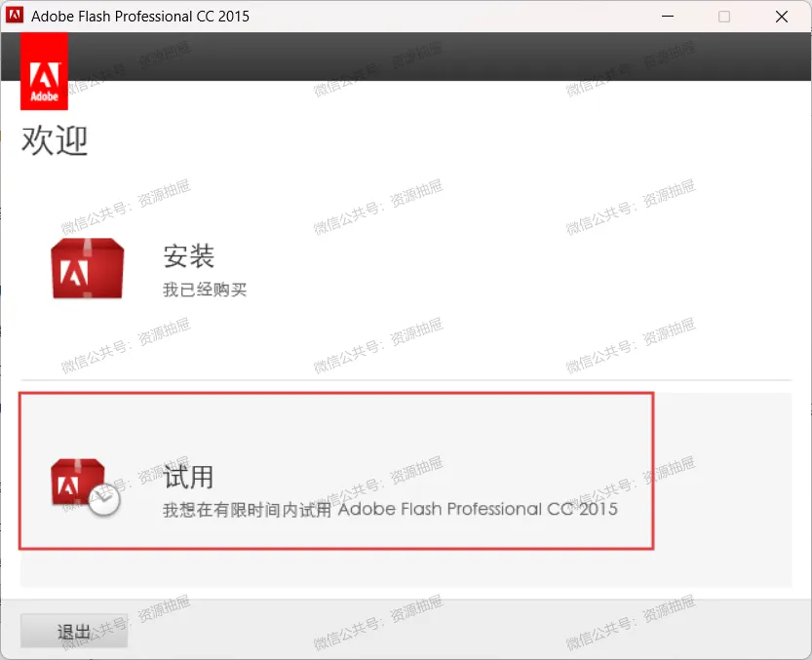Viewport: 812px width, 660px height.
Task: Click the trial package with clock icon
Action: click(86, 487)
